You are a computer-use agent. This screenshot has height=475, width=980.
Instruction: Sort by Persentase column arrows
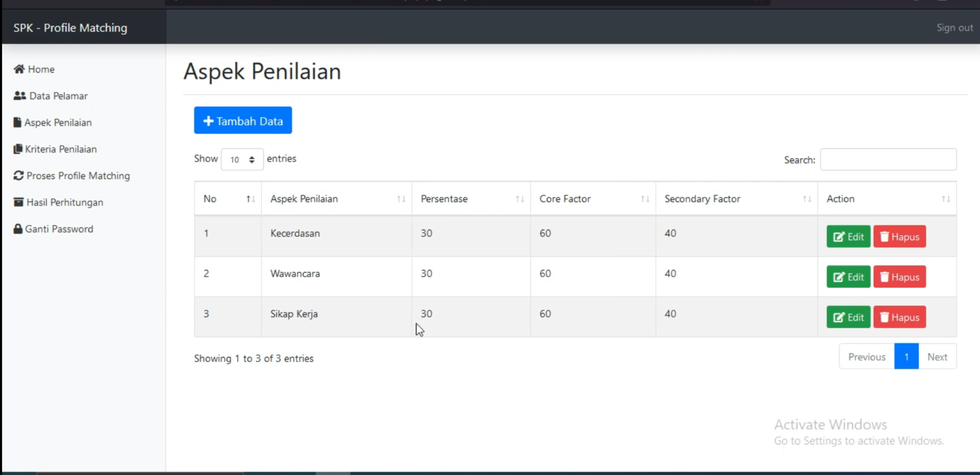(x=520, y=199)
